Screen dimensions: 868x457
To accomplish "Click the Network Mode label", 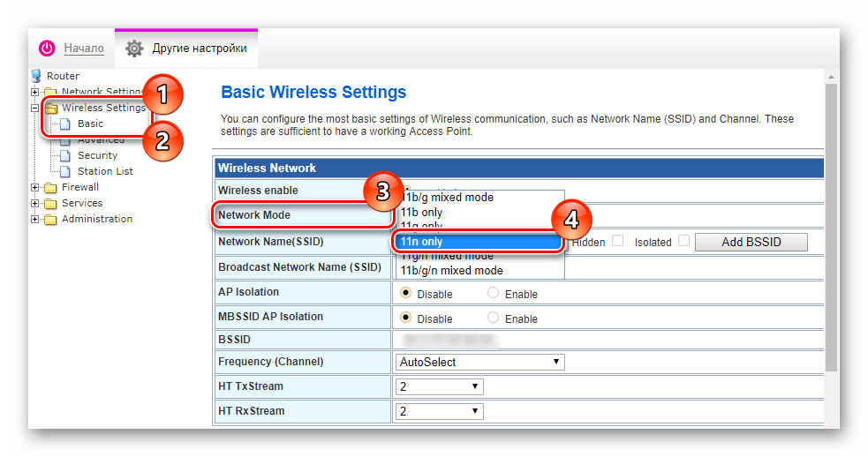I will tap(254, 215).
